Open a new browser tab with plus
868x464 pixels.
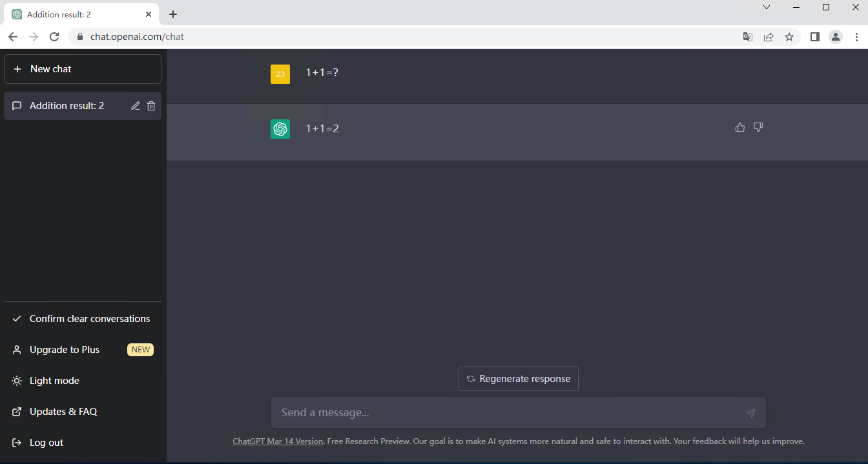[x=173, y=14]
